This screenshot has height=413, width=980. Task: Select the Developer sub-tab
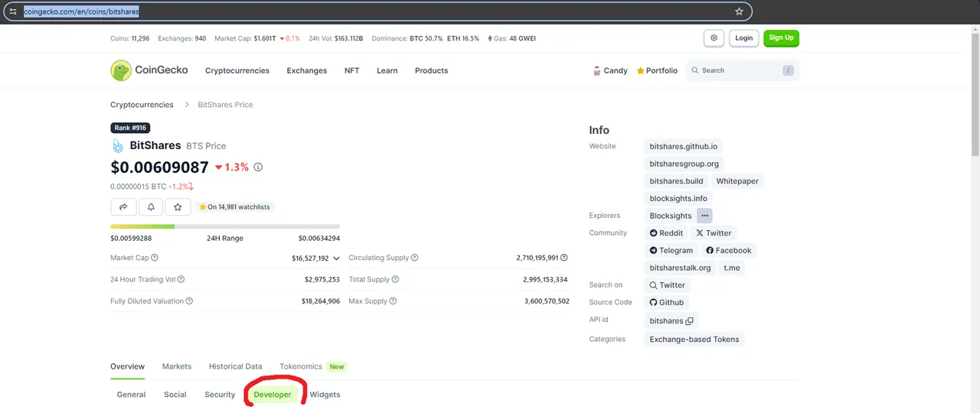[273, 395]
